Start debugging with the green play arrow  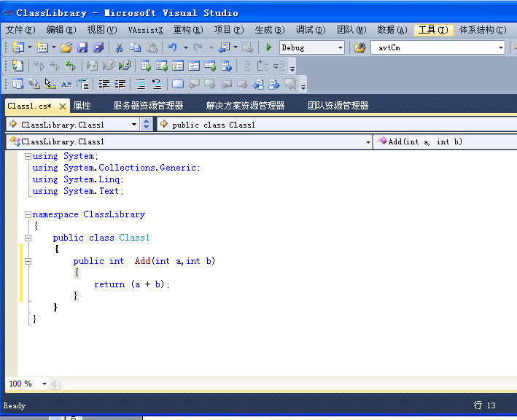[269, 48]
